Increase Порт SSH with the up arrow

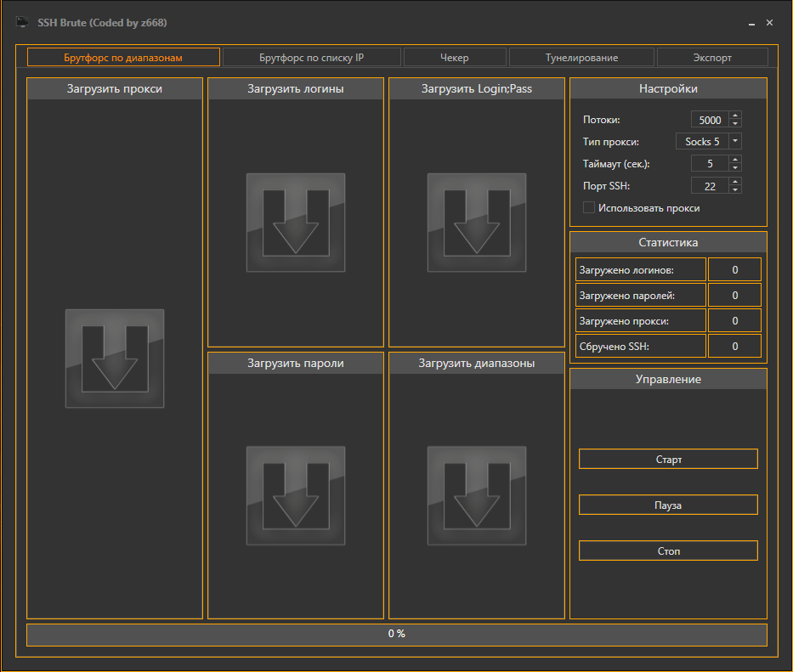point(735,182)
